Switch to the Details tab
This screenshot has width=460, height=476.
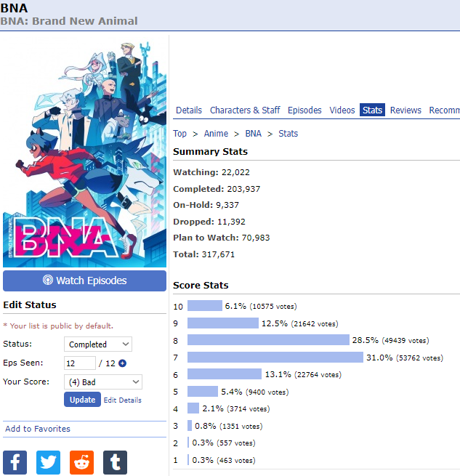[189, 110]
